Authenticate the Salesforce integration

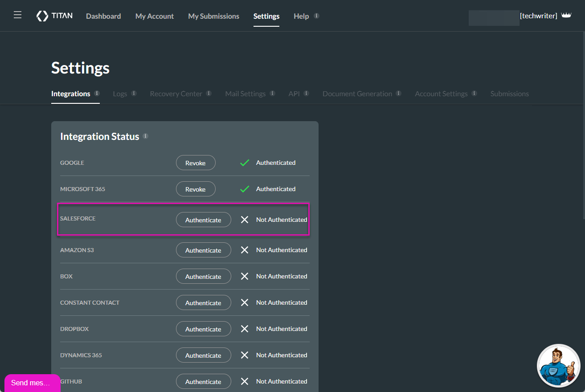tap(203, 220)
